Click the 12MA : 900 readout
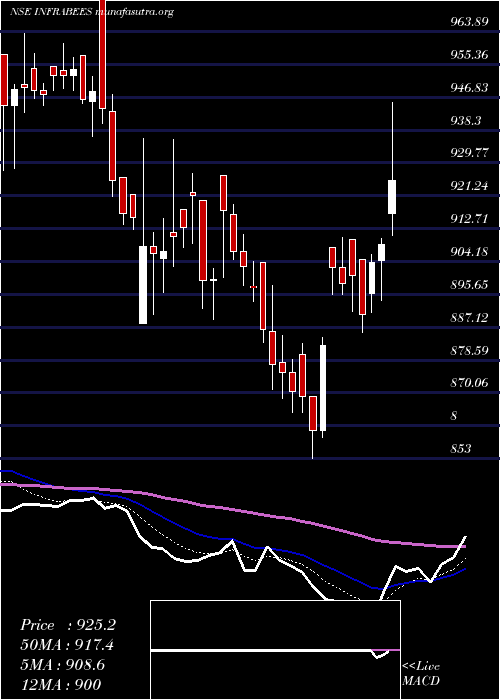500x700 pixels. [x=61, y=685]
